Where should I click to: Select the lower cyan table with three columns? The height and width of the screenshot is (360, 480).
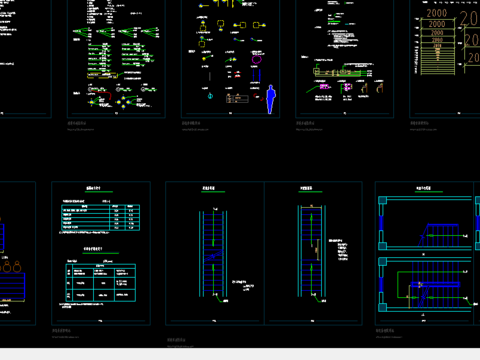101,283
